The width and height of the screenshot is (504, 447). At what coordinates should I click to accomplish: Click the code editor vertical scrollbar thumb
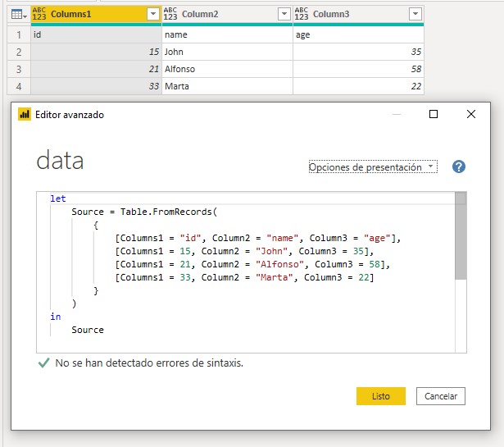tap(461, 235)
